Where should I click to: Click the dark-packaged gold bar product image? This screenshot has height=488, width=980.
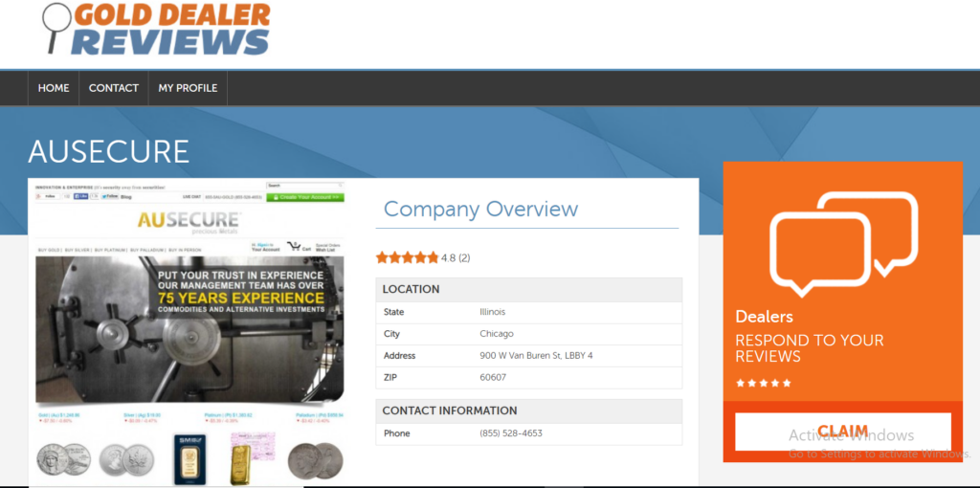click(x=189, y=460)
